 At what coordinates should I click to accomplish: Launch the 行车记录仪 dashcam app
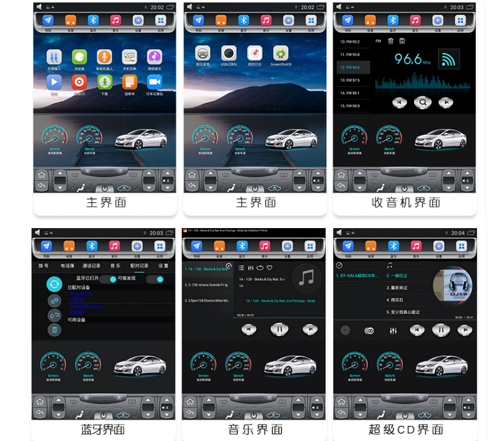click(154, 83)
